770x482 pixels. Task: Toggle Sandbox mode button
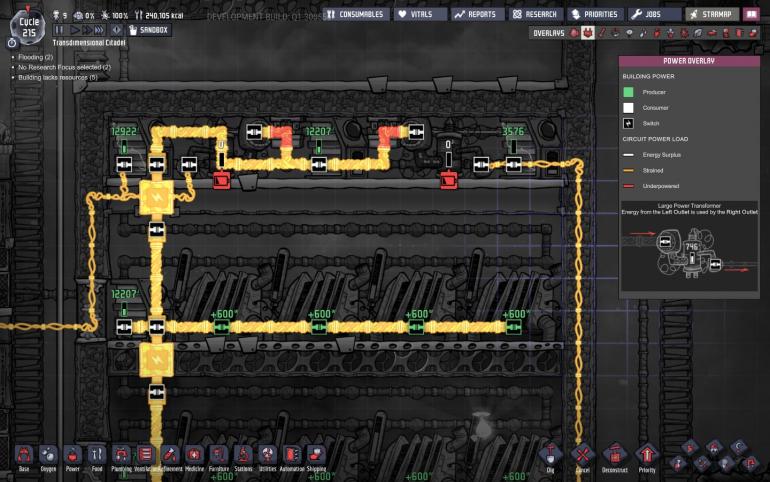click(x=149, y=30)
